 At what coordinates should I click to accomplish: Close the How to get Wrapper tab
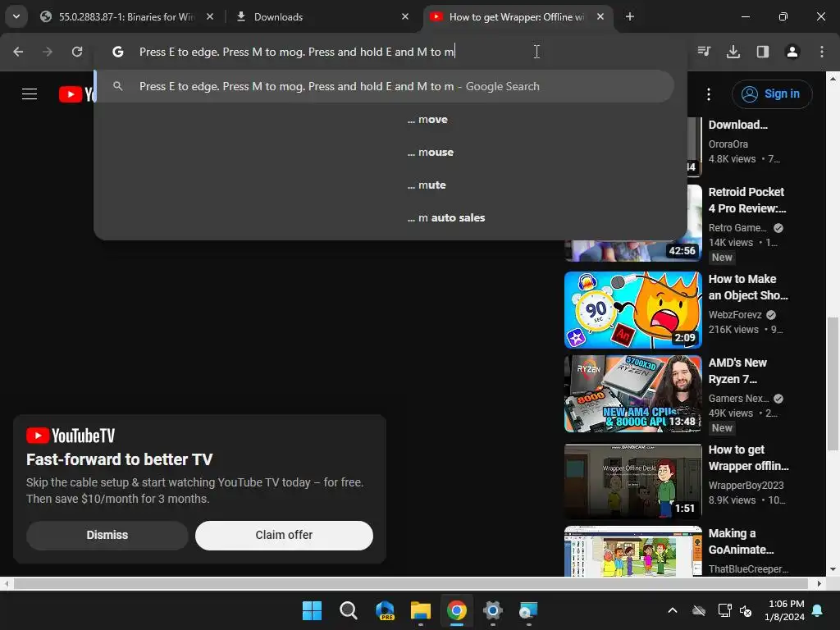(600, 16)
